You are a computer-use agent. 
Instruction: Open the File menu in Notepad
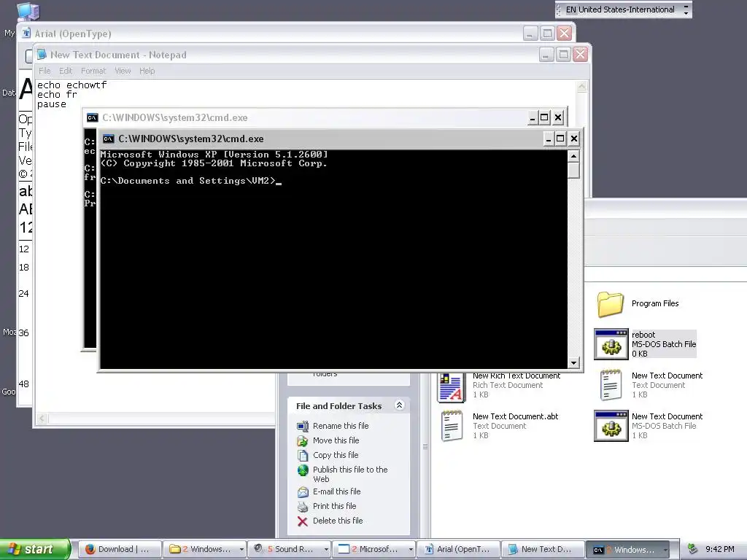point(44,71)
